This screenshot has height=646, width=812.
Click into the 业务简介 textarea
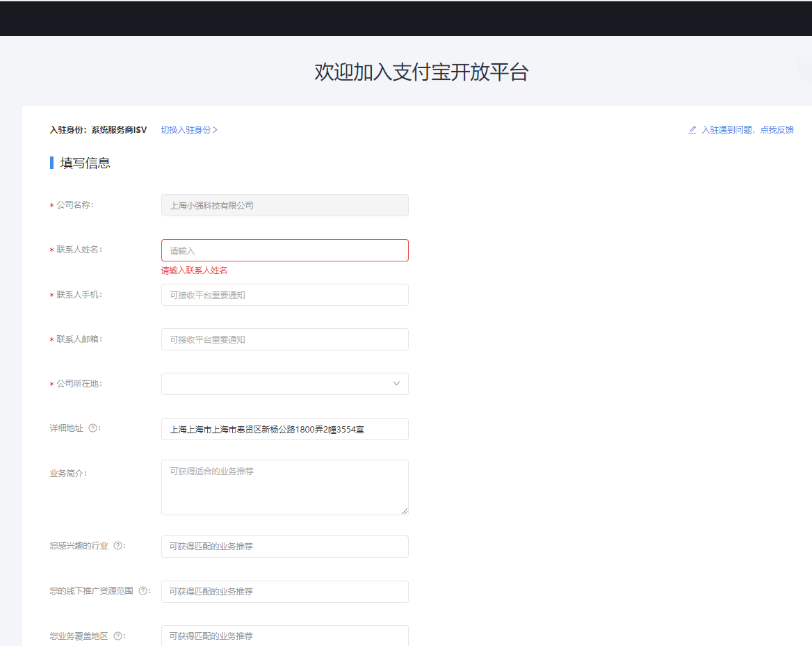pos(285,487)
